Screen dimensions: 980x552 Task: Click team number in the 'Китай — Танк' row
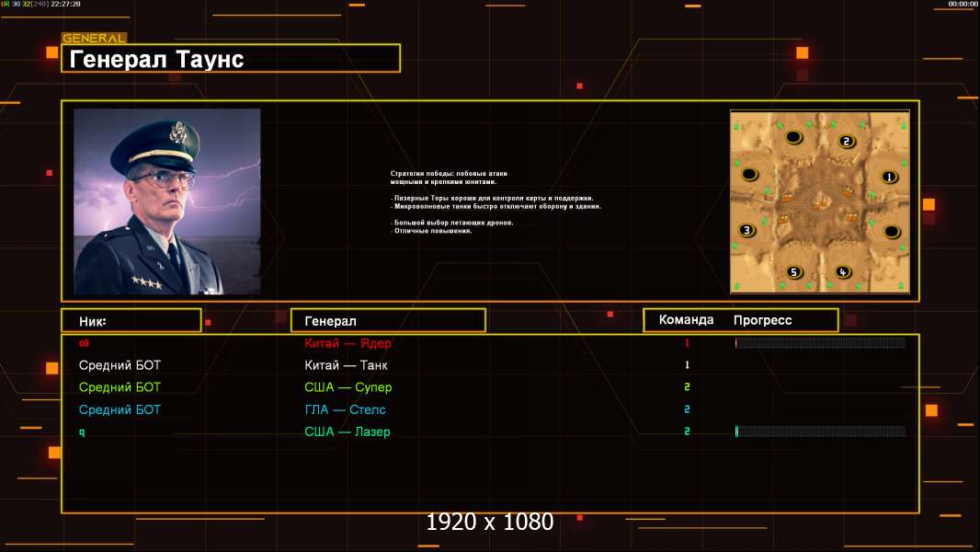click(687, 365)
